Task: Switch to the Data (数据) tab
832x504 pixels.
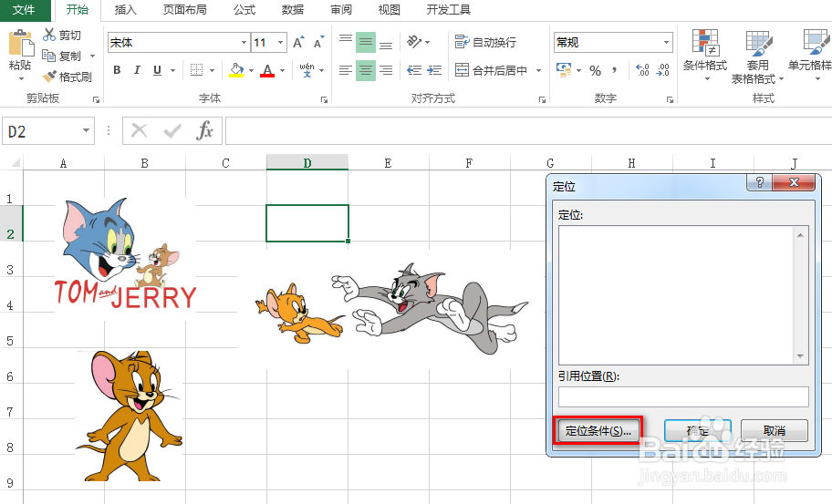Action: point(292,9)
